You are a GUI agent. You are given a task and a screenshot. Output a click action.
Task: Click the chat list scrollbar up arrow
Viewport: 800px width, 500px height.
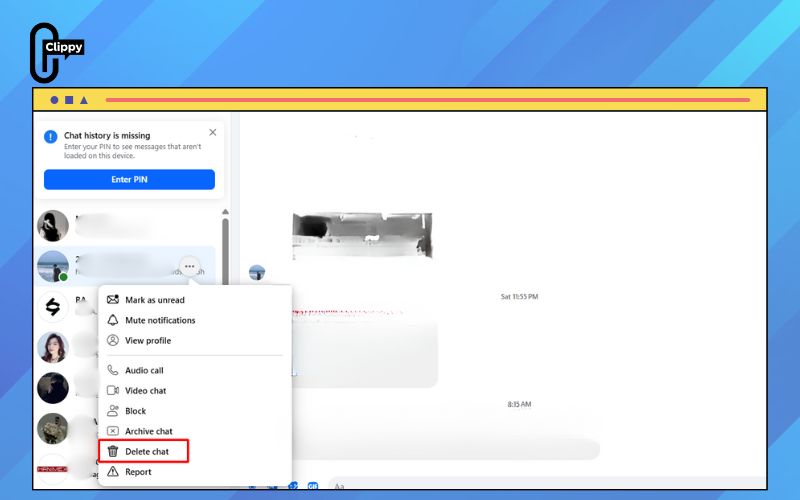click(x=225, y=212)
